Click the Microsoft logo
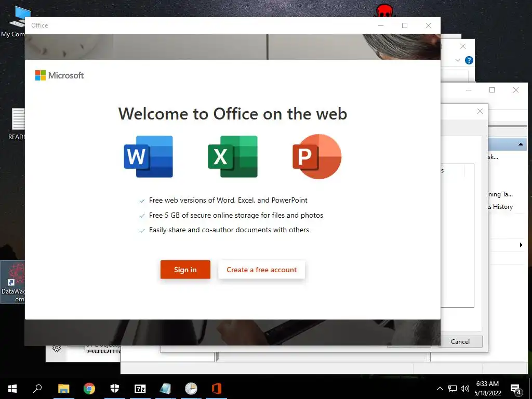The width and height of the screenshot is (532, 399). click(59, 75)
